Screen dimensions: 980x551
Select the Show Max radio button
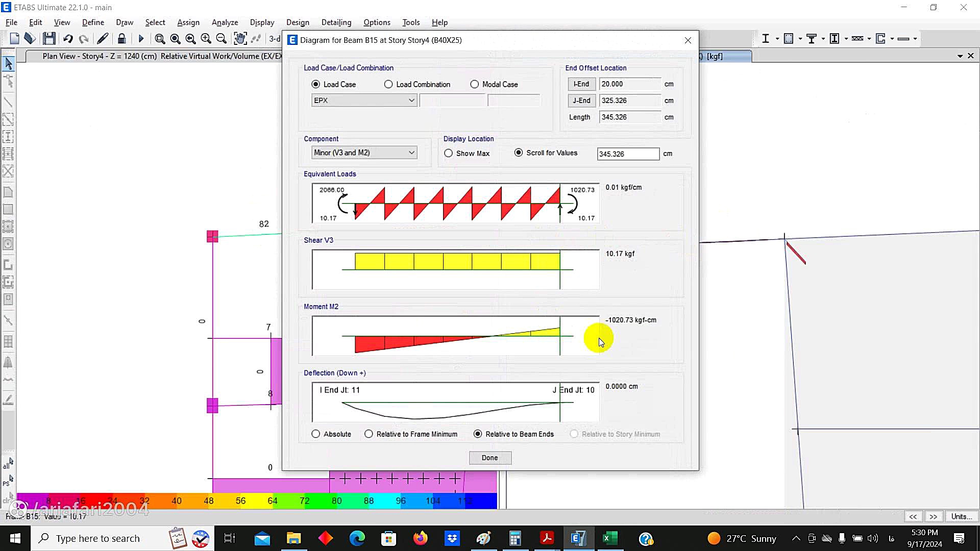click(x=448, y=153)
